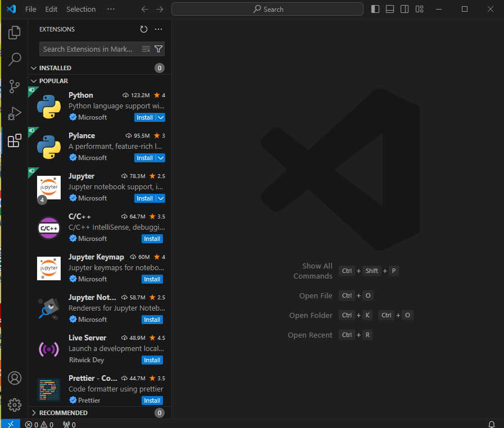This screenshot has width=504, height=428.
Task: Install the C/C++ extension
Action: pyautogui.click(x=152, y=239)
